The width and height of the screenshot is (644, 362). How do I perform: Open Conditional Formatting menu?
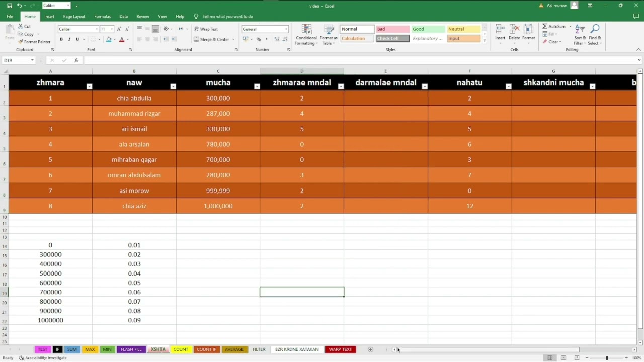tap(306, 35)
